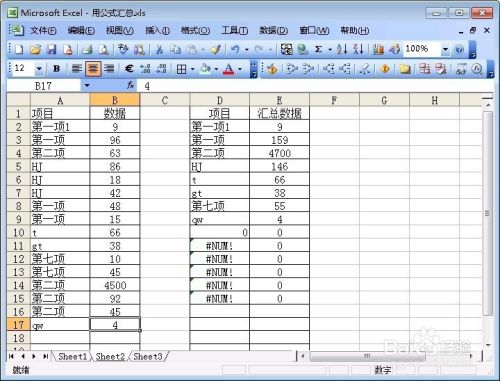Run the Spelling check

pos(123,50)
